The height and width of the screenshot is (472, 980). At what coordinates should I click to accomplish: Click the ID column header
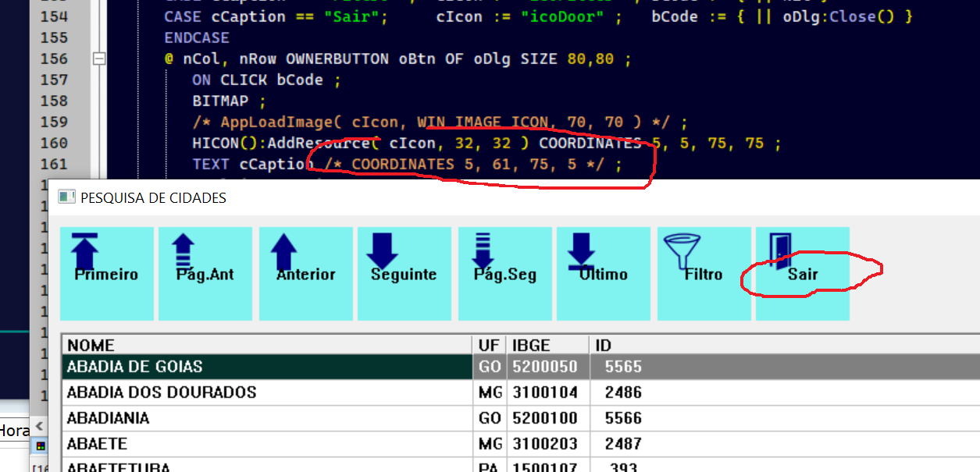pos(781,345)
